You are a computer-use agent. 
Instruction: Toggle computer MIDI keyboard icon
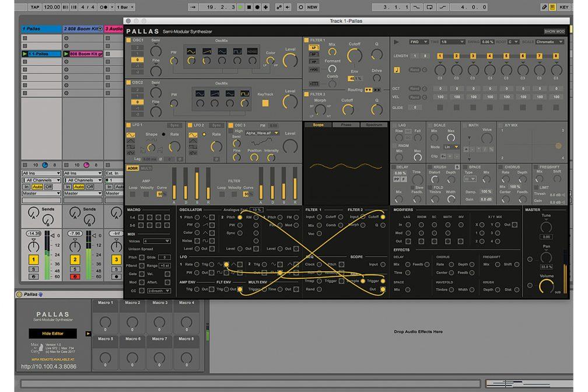click(552, 7)
